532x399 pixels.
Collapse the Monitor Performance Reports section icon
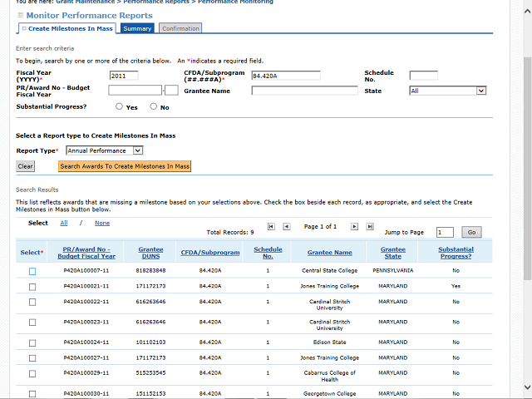point(21,15)
